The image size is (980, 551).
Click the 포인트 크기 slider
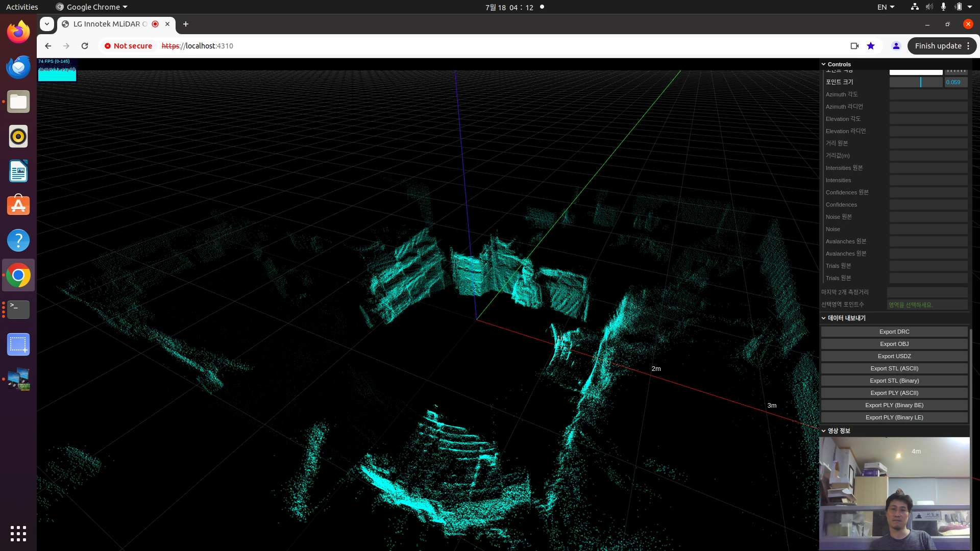[x=916, y=82]
